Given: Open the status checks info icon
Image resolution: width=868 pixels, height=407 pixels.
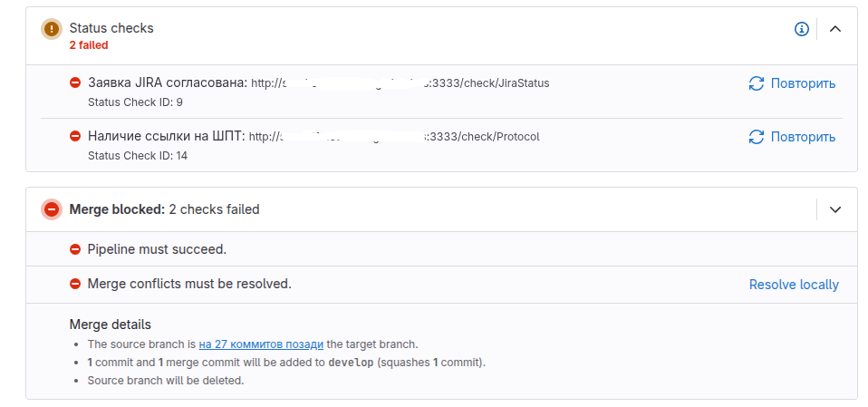Looking at the screenshot, I should [802, 29].
